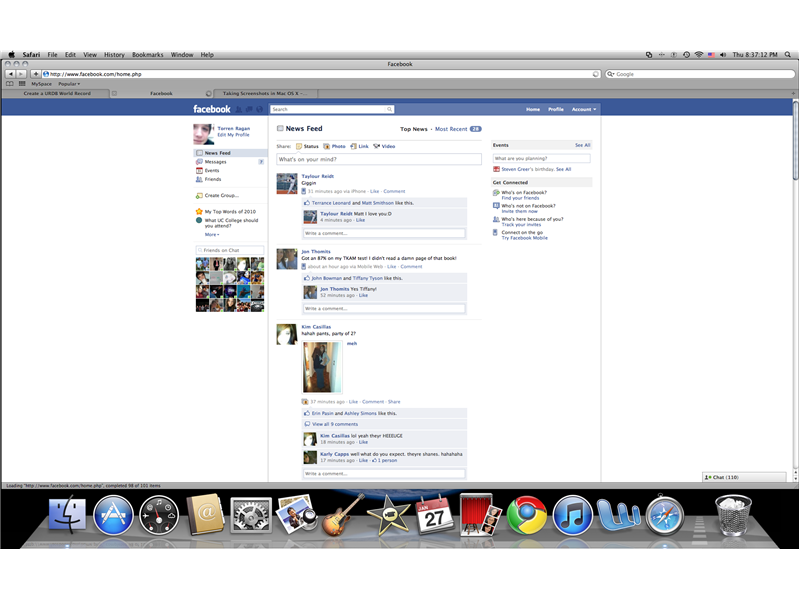Open the friend requests icon beside Facebook logo
800x600 pixels.
coord(238,109)
